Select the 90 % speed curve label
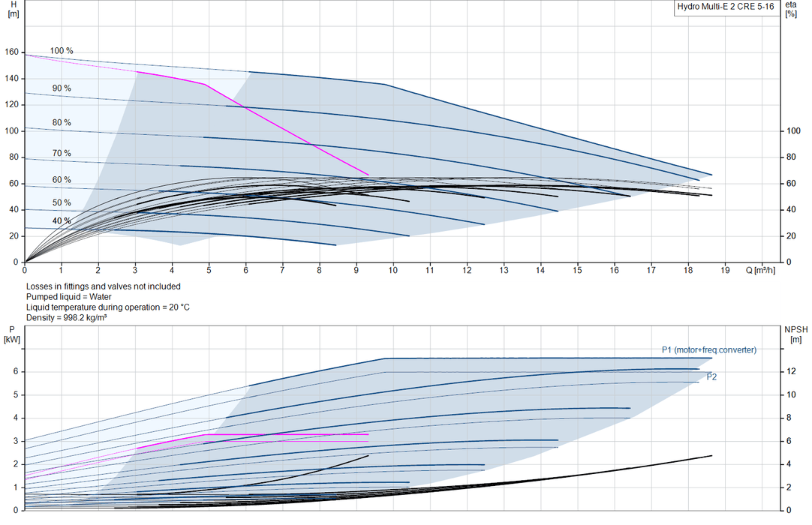 coord(62,88)
